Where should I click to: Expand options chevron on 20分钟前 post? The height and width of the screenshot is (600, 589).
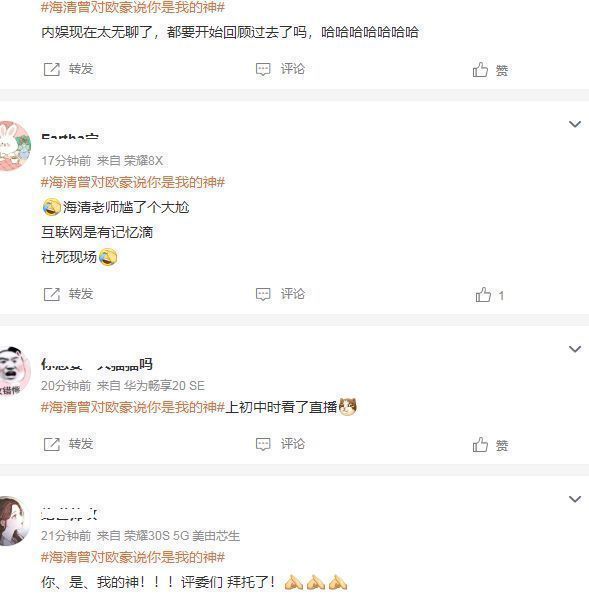click(575, 349)
